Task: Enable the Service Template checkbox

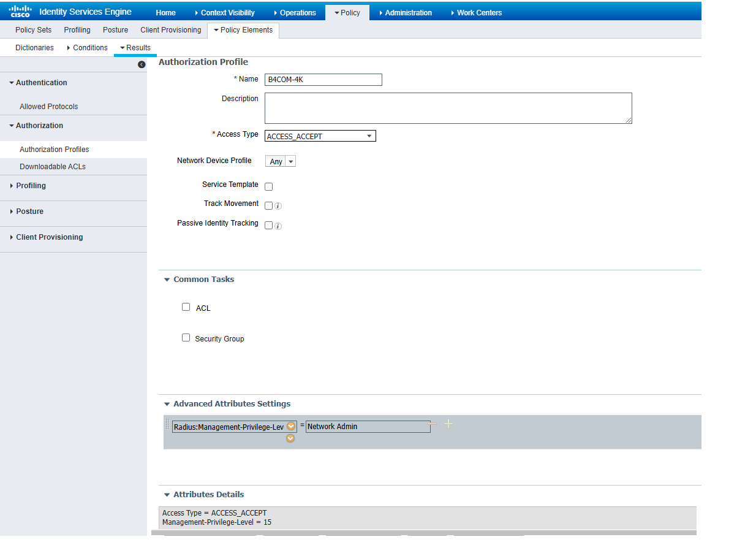Action: pyautogui.click(x=268, y=186)
